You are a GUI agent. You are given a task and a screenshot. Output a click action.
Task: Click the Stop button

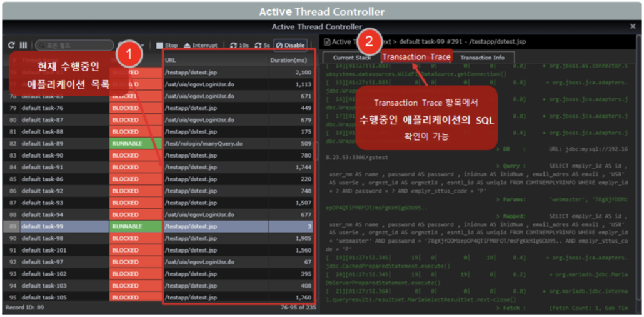pyautogui.click(x=167, y=45)
